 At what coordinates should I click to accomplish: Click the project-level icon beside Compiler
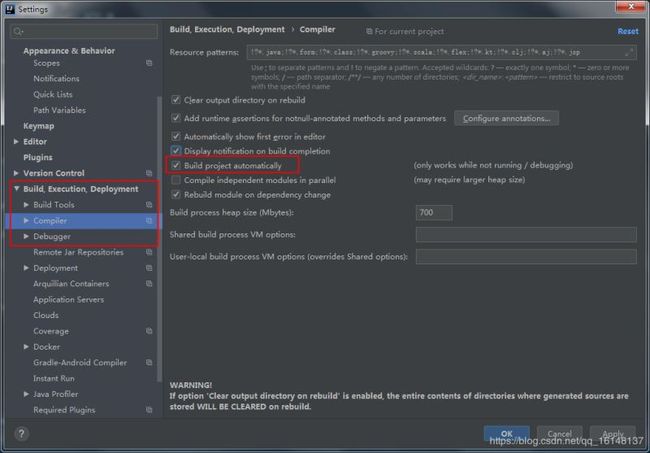149,220
